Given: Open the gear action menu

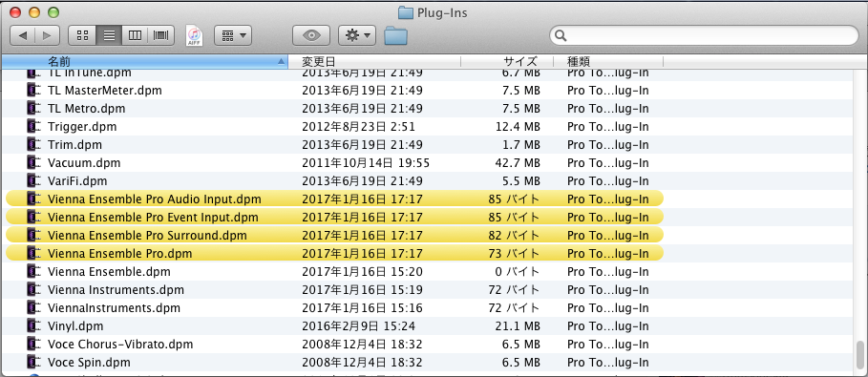Looking at the screenshot, I should point(357,35).
